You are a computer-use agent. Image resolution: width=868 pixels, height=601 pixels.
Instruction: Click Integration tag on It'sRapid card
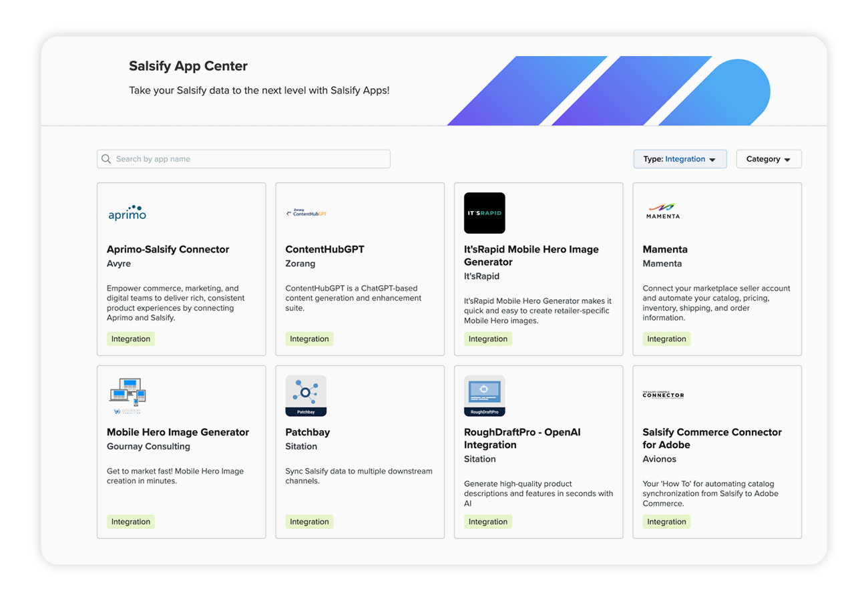click(x=488, y=339)
